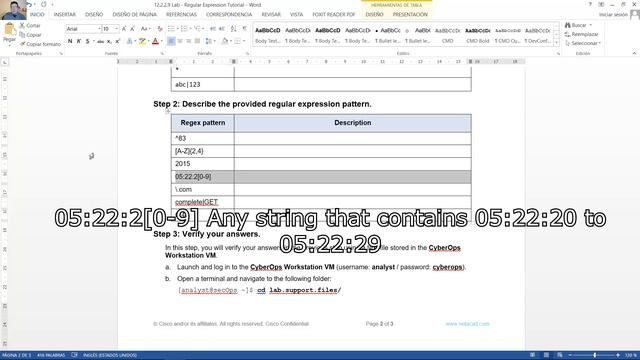Open Estilos pane launcher
The height and width of the screenshot is (360, 640).
click(x=558, y=53)
